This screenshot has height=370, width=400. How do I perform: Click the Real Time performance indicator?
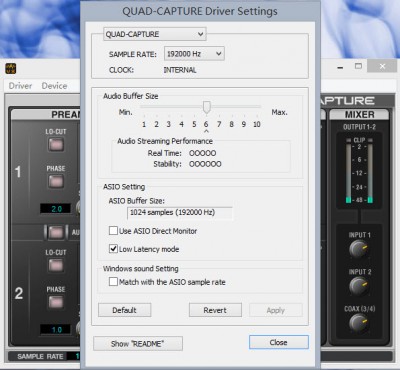[x=203, y=153]
